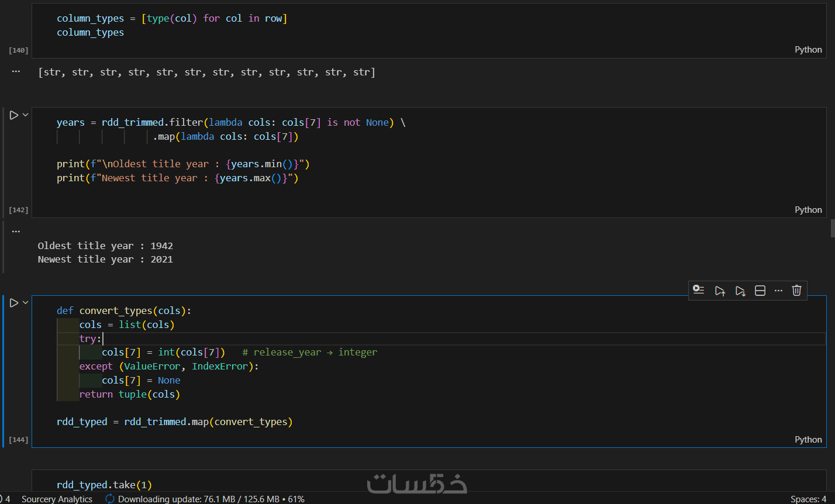The width and height of the screenshot is (835, 504).
Task: Delete the convert_types cell with the trash icon
Action: pos(796,291)
